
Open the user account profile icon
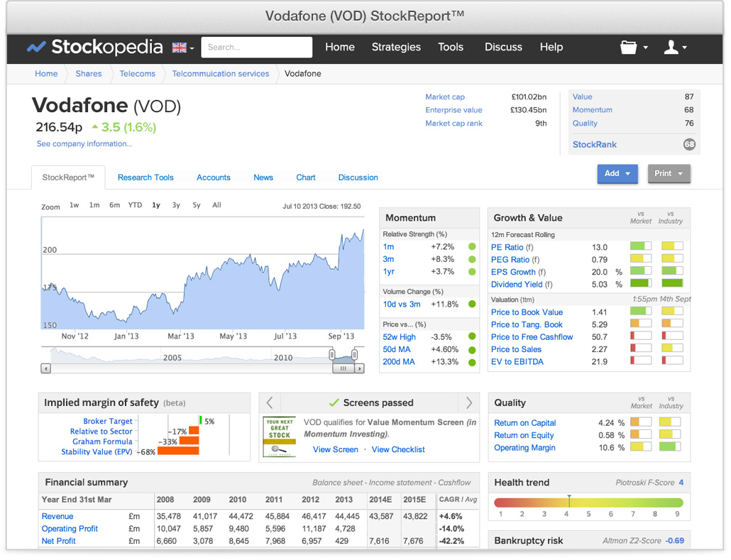point(671,47)
